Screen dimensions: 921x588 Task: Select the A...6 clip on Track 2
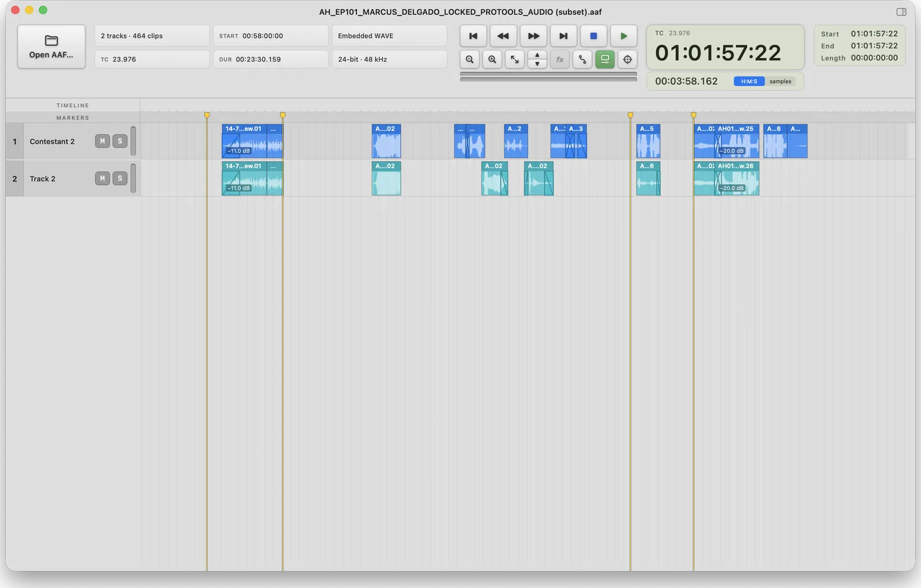click(x=648, y=178)
